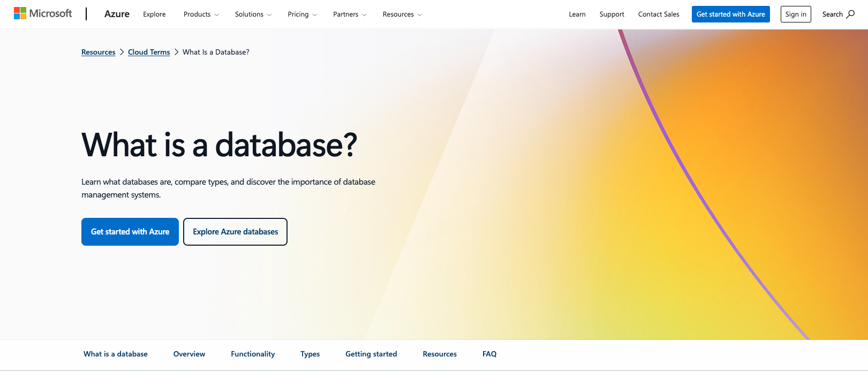Go to Resources breadcrumb link

pos(99,52)
